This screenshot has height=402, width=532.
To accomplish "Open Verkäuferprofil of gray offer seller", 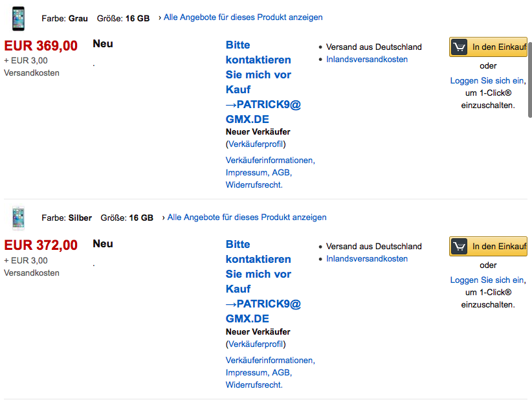I will 256,144.
